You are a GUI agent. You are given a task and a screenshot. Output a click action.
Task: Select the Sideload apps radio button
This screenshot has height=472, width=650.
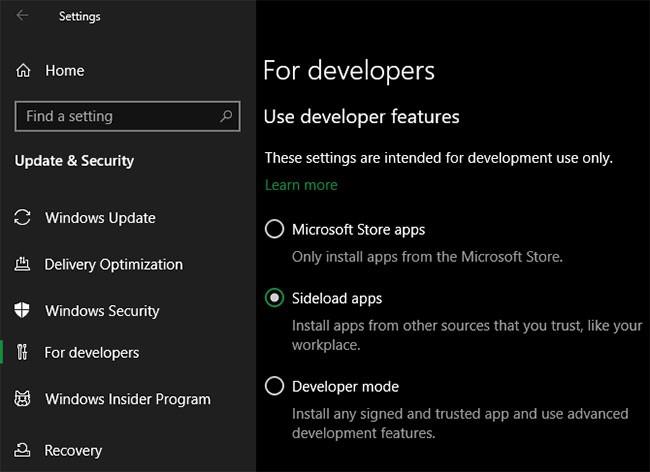click(x=274, y=298)
